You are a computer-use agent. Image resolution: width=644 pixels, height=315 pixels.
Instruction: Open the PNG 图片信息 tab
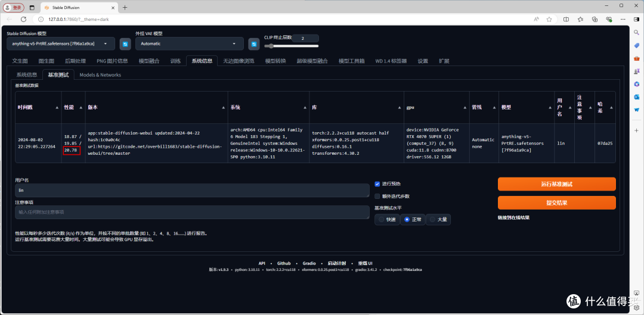pos(112,61)
